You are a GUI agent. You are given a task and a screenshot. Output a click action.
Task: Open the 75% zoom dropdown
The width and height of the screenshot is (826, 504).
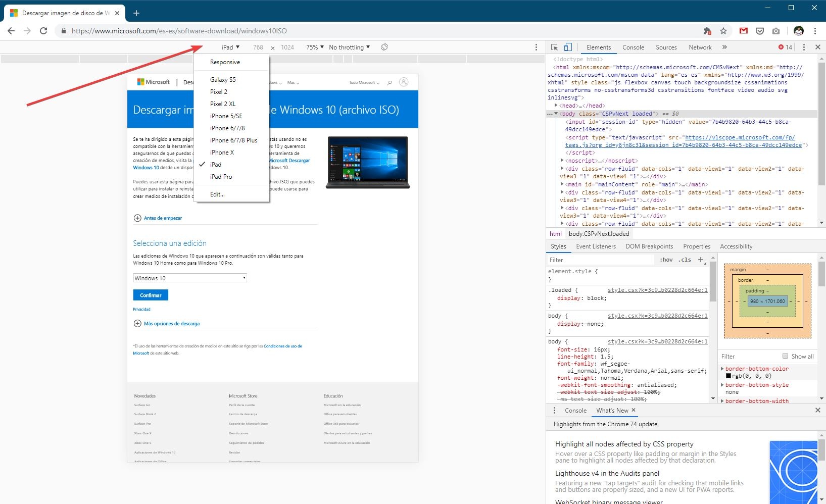tap(315, 47)
